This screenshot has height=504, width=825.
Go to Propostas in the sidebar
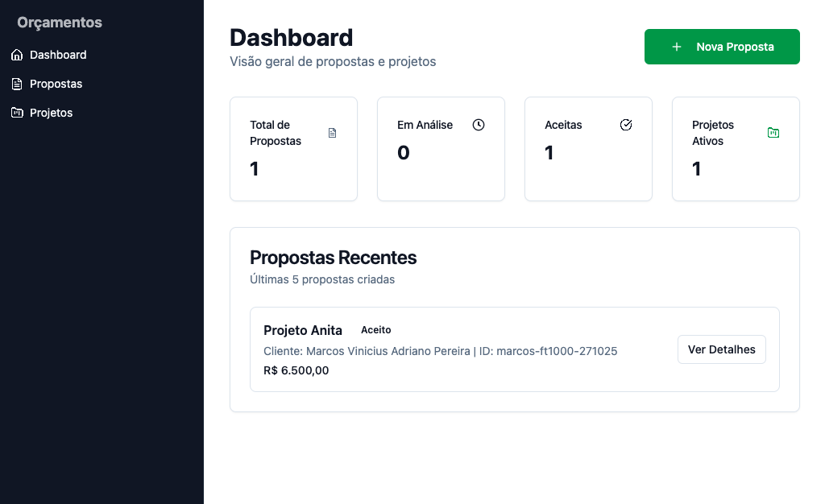click(56, 84)
